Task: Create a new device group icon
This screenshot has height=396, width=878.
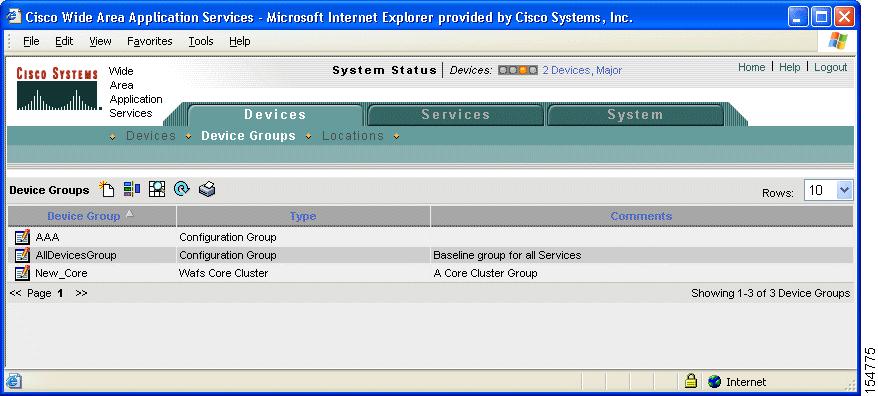Action: coord(106,189)
